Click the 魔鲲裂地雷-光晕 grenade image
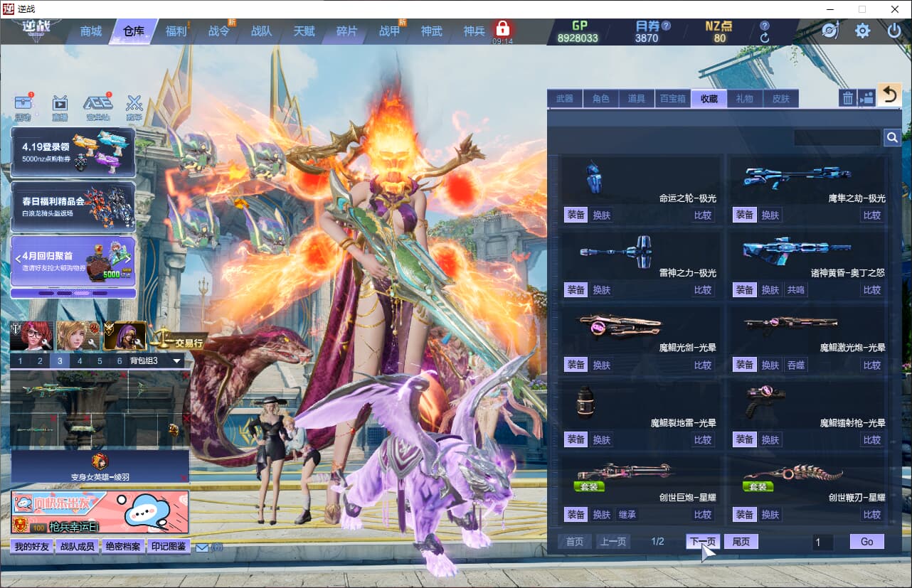Viewport: 912px width, 588px height. (x=585, y=402)
